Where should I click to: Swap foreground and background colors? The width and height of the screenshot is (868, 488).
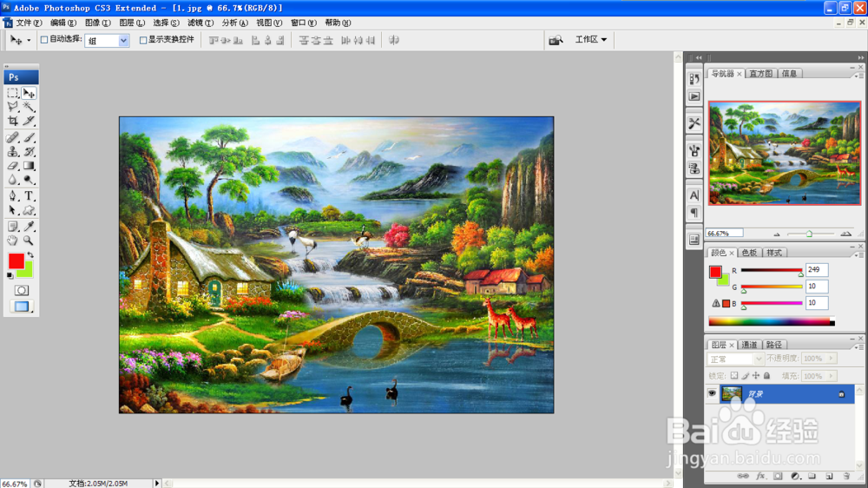(30, 255)
